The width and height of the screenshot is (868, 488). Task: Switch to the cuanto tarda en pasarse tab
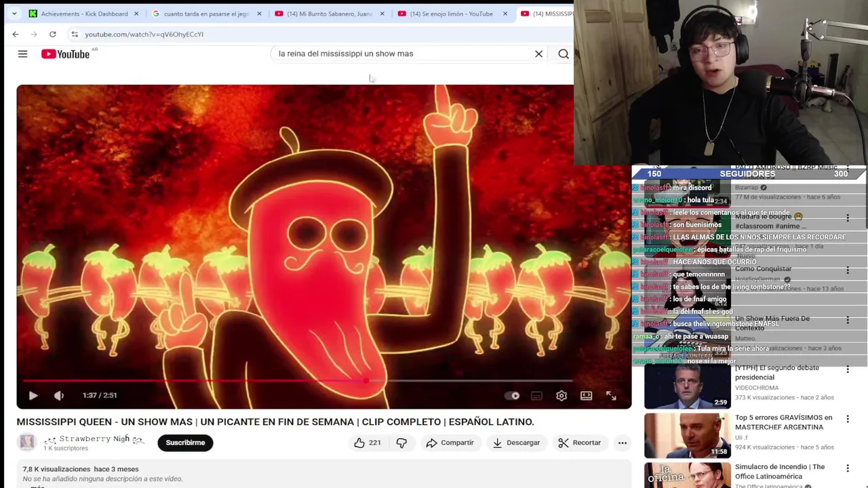(x=207, y=14)
